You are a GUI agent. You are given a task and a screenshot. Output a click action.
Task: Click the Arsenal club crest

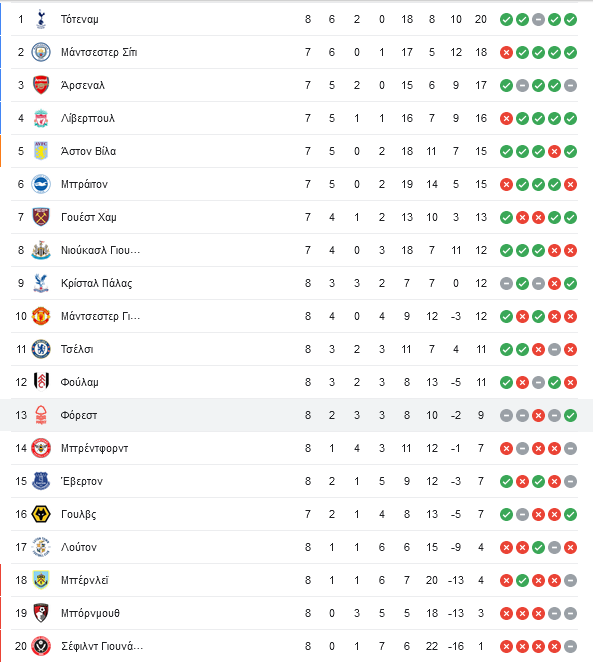[x=41, y=85]
